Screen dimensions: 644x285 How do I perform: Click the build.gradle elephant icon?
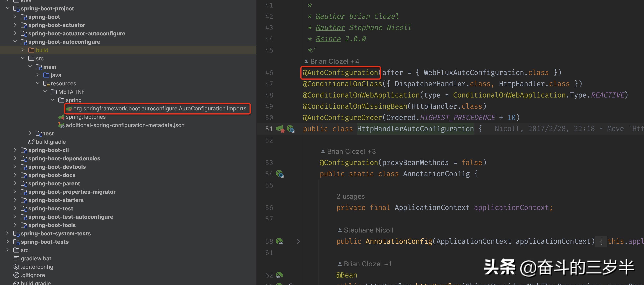tap(31, 142)
